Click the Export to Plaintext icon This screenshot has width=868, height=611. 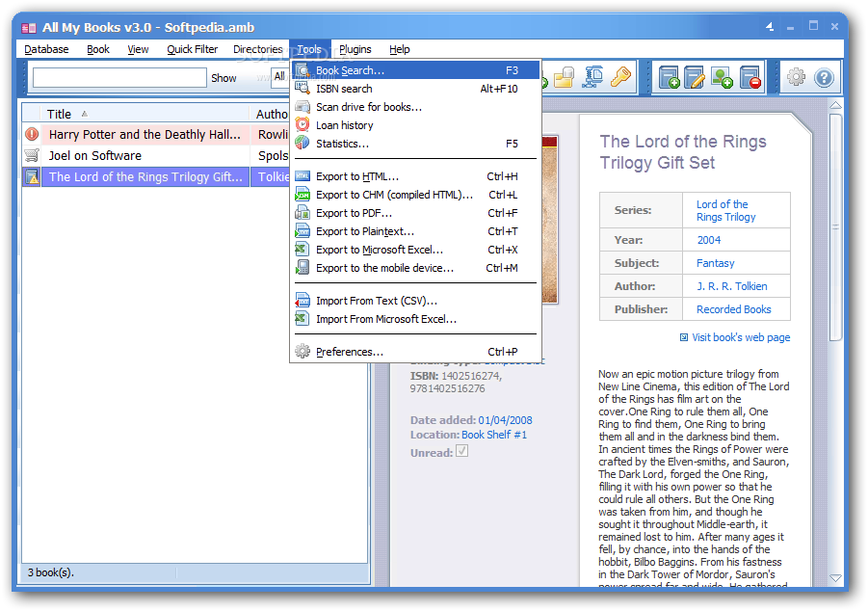(302, 231)
